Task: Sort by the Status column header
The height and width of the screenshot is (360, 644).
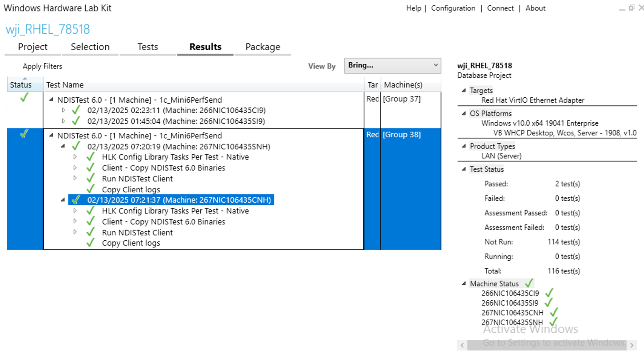Action: (21, 85)
